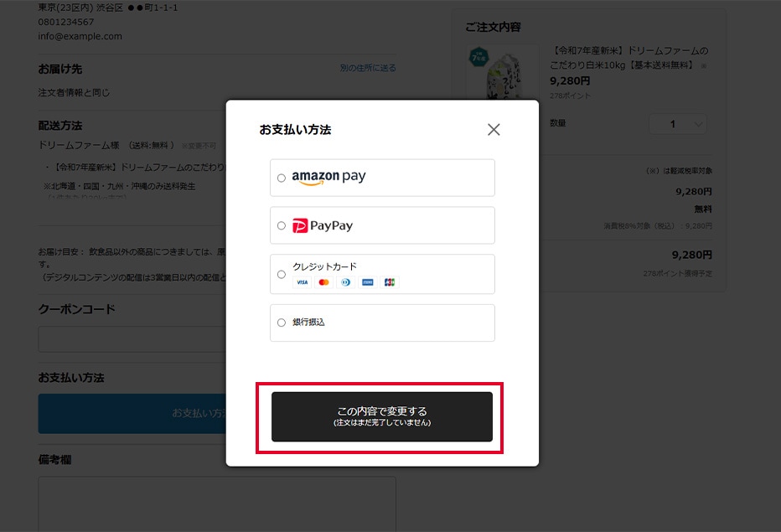Click the rice product thumbnail image
Screen dimensions: 781x532
(x=503, y=73)
